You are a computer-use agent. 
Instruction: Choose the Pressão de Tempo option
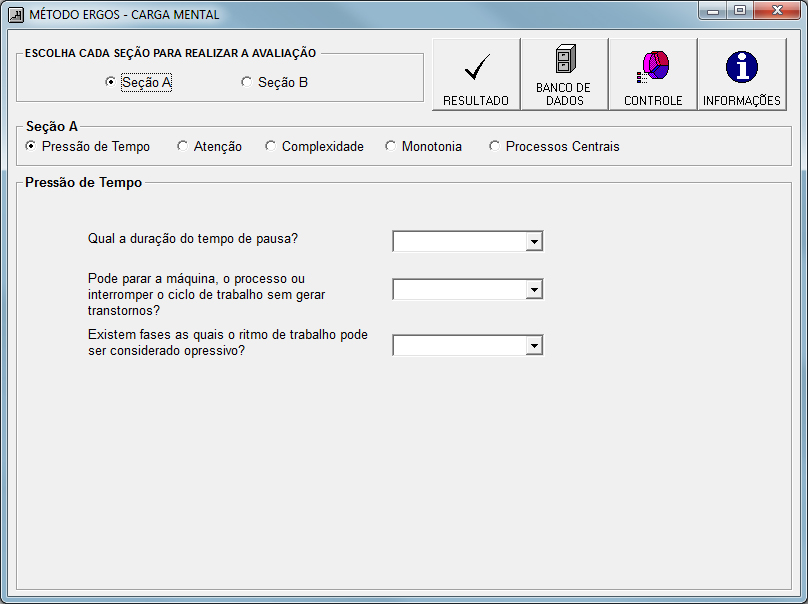(88, 146)
